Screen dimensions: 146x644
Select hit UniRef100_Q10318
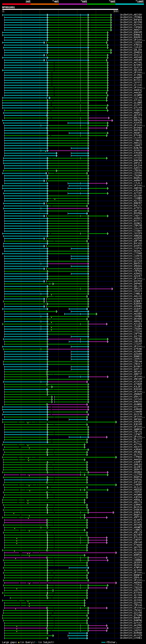[x=131, y=261]
